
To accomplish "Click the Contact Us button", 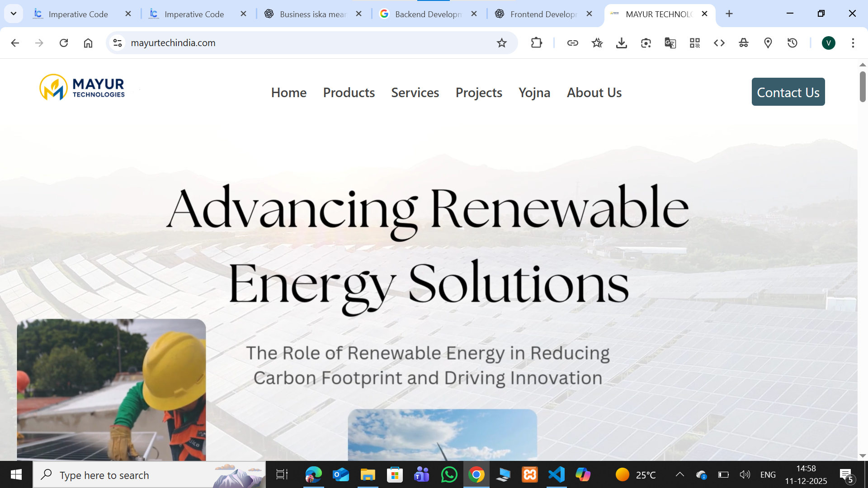I will pyautogui.click(x=788, y=92).
